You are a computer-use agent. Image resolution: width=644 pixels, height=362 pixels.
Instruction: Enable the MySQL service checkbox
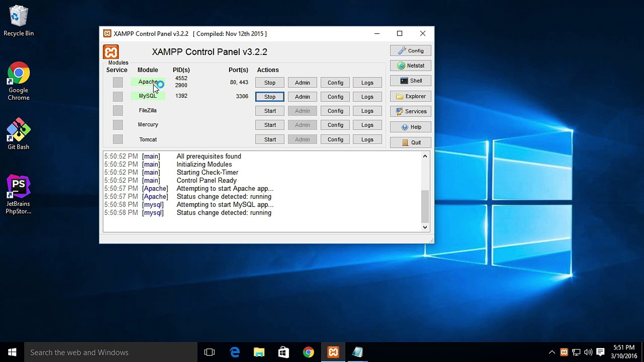click(x=117, y=97)
